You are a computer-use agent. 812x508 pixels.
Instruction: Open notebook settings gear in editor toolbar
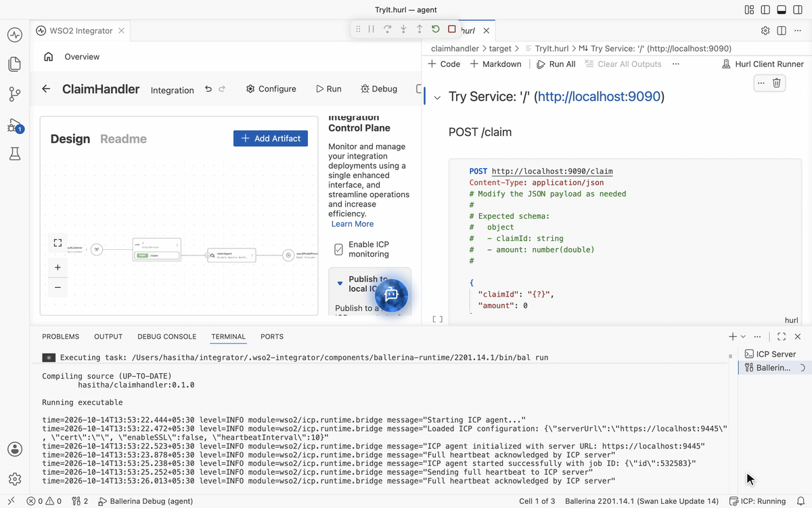765,30
